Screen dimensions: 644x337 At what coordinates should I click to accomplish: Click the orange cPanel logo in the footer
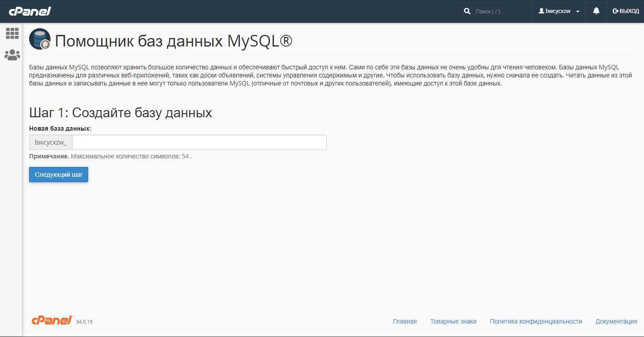click(x=52, y=320)
